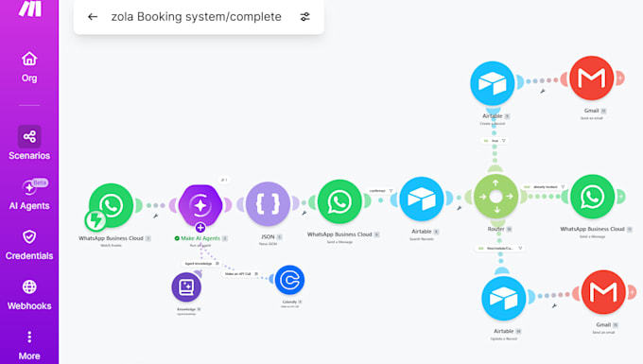Add module after Gmail following Airtable Create Record
The image size is (643, 364).
tap(619, 78)
